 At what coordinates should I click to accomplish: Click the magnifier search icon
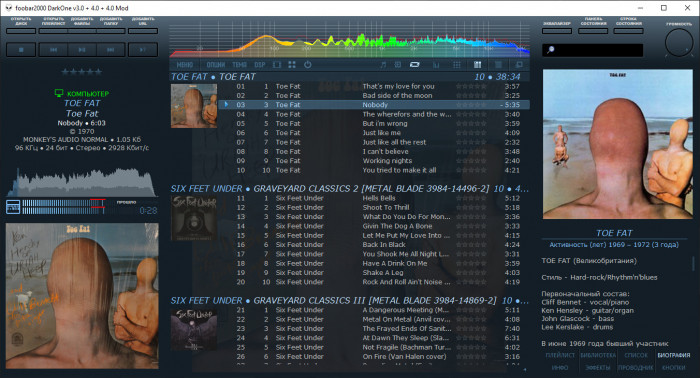(x=550, y=50)
